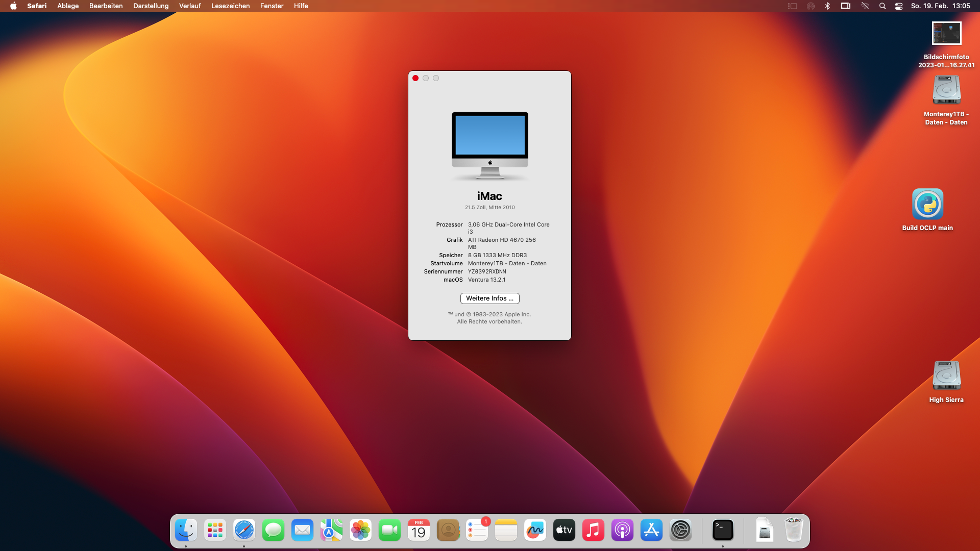This screenshot has width=980, height=551.
Task: Toggle the Bluetooth menu bar icon
Action: (827, 6)
